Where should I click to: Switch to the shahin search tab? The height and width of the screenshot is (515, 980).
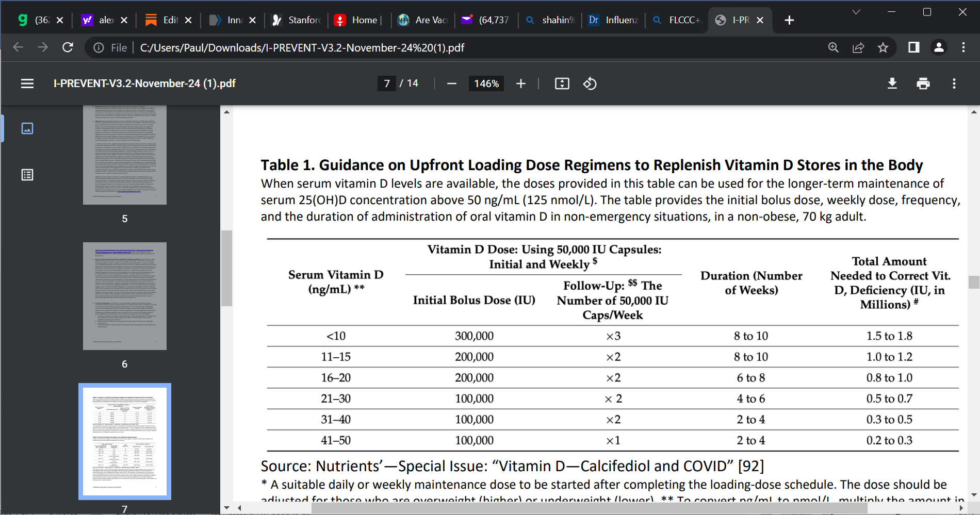[x=550, y=20]
